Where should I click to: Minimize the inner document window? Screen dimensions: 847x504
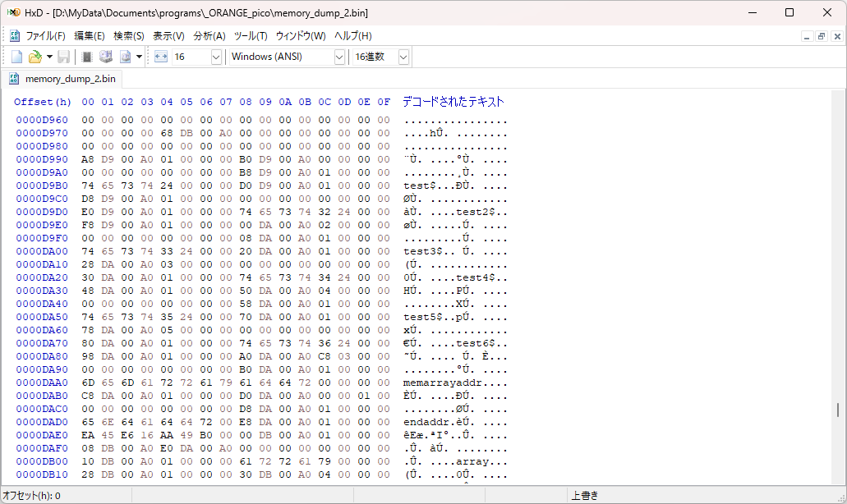[x=807, y=36]
